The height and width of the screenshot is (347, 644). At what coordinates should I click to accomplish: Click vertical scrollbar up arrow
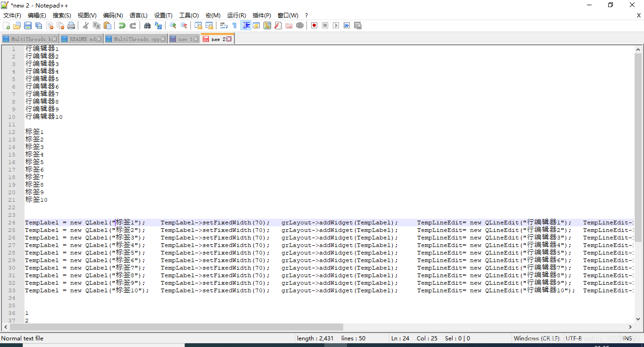click(x=638, y=49)
